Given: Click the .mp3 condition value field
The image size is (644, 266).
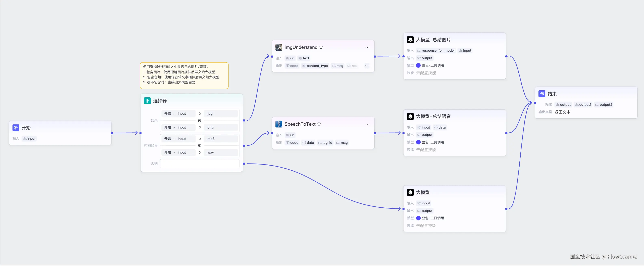Looking at the screenshot, I should 221,139.
